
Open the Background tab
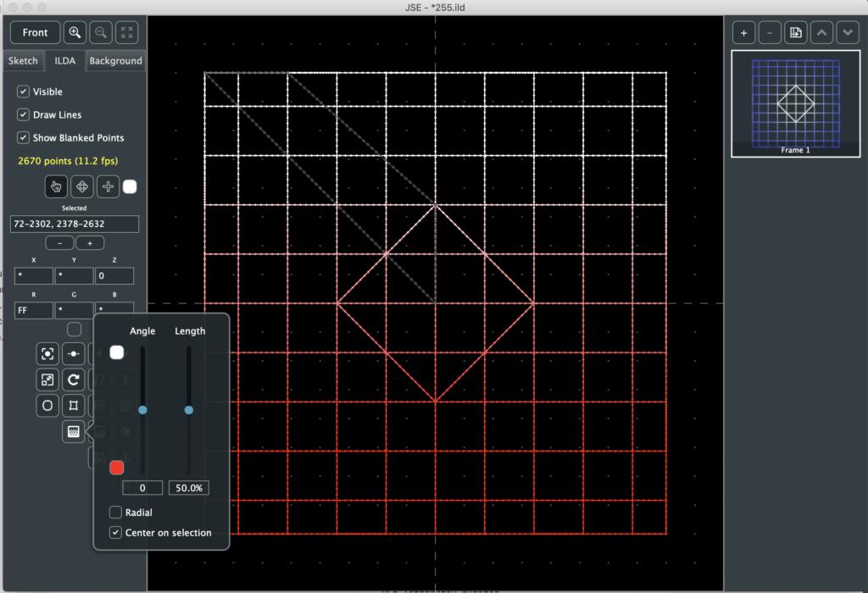tap(115, 61)
